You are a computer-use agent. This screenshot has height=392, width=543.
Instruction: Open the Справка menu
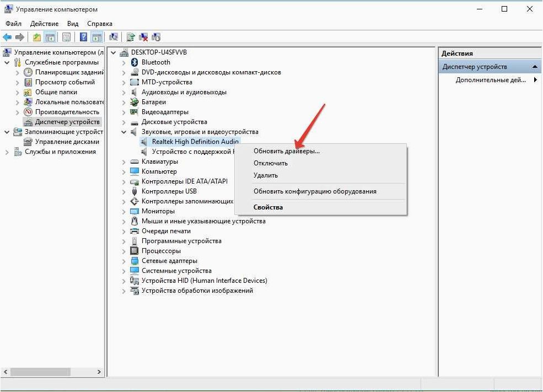pyautogui.click(x=100, y=24)
